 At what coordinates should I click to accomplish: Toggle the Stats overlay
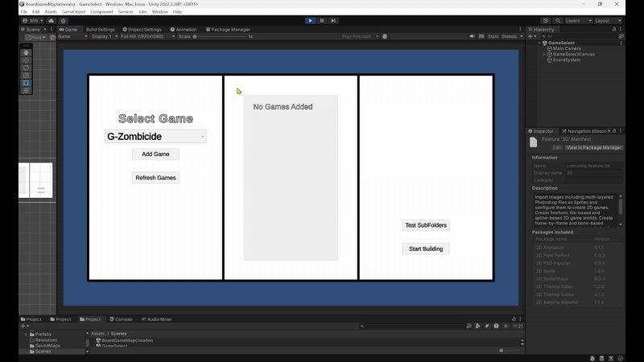[x=493, y=36]
